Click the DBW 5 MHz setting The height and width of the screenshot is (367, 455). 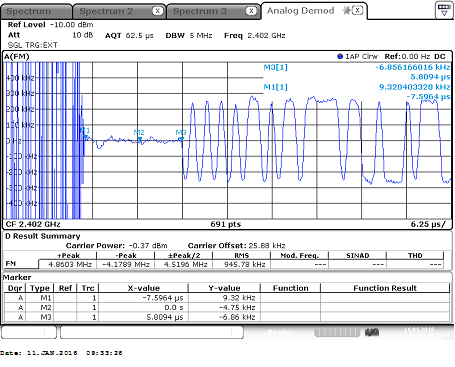point(189,36)
